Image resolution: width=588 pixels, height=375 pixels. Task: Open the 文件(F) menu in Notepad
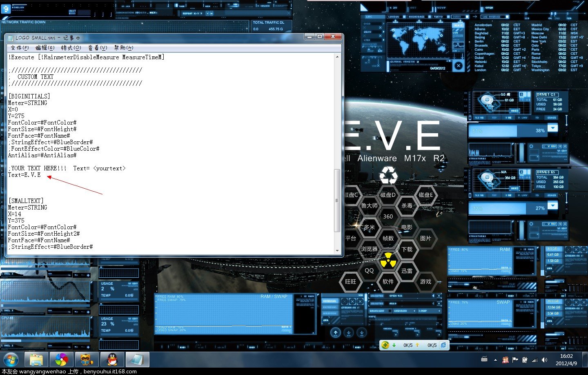[20, 48]
